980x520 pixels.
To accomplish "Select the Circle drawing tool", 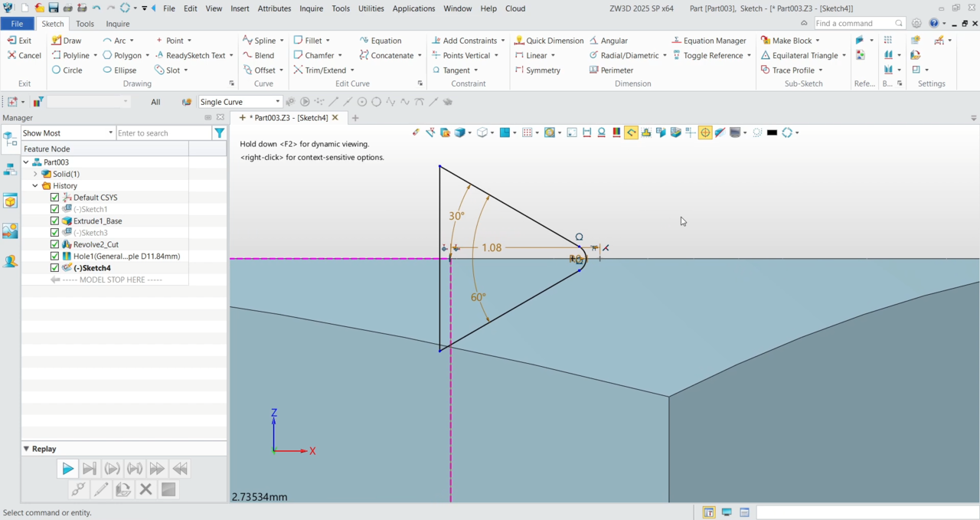I will (x=67, y=70).
